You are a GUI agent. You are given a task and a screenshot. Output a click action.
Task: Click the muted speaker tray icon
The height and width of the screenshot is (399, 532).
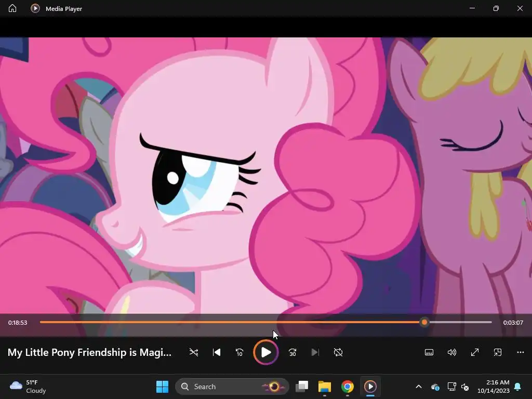(465, 387)
